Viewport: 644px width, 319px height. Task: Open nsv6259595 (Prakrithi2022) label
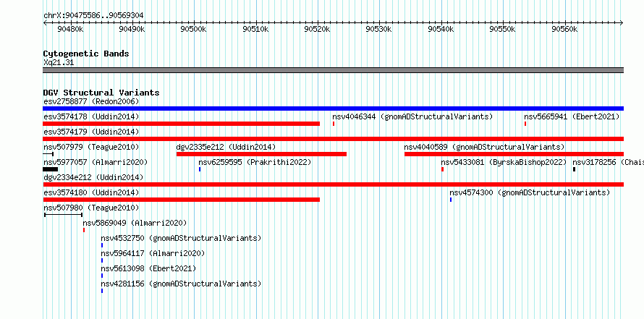tap(255, 162)
